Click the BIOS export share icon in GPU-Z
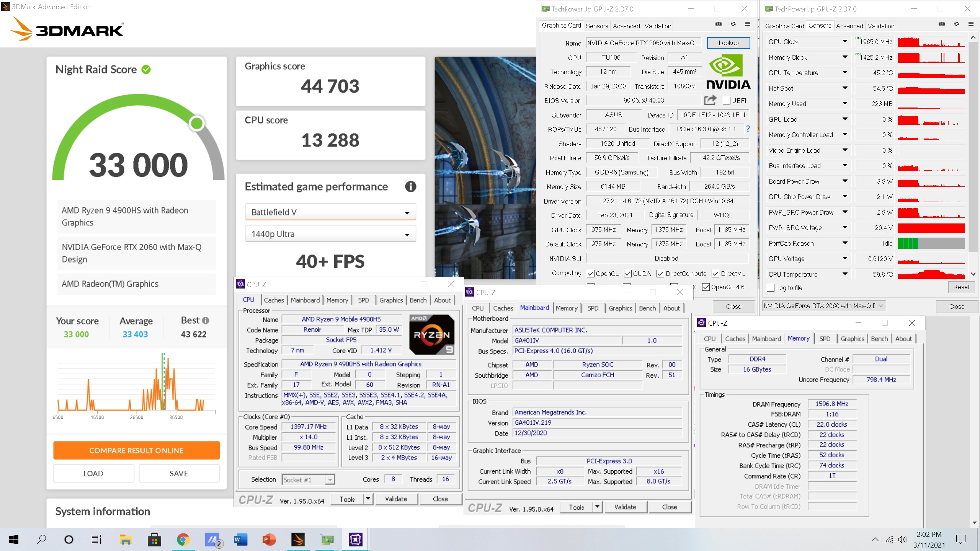This screenshot has height=551, width=980. [710, 100]
